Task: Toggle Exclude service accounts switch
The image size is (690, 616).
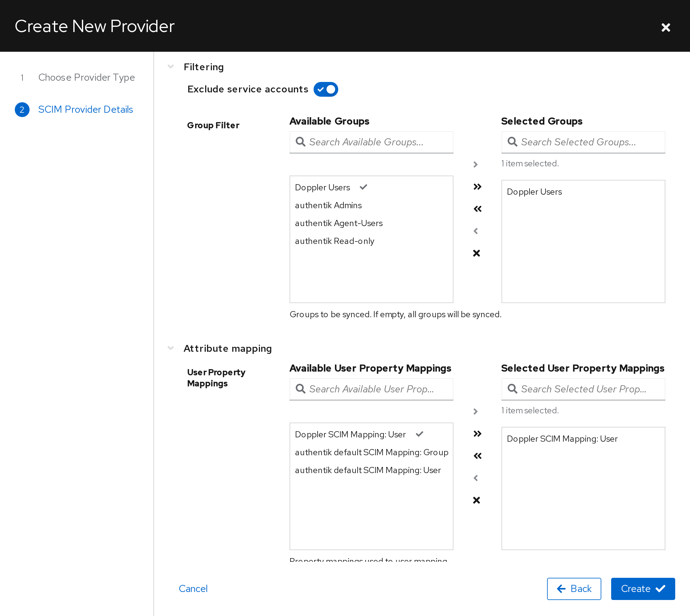Action: 325,89
